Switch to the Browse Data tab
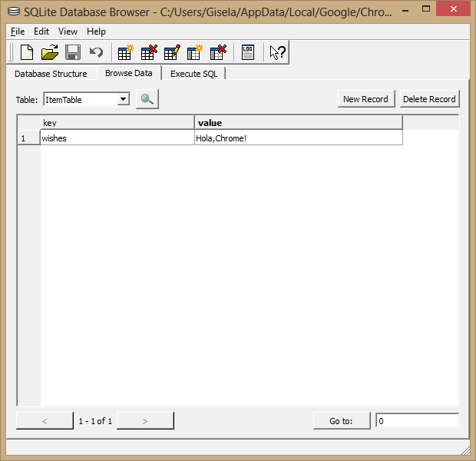 click(129, 73)
